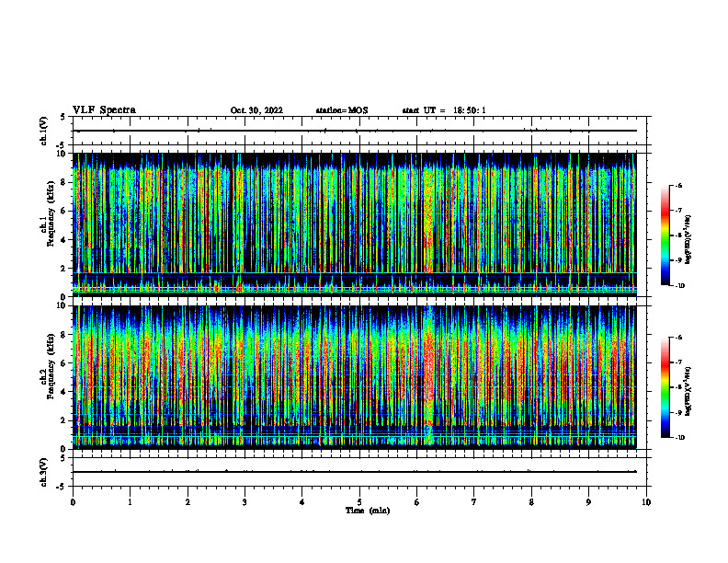Click the bright burst in the ch.1 spectrogram

coord(428,218)
